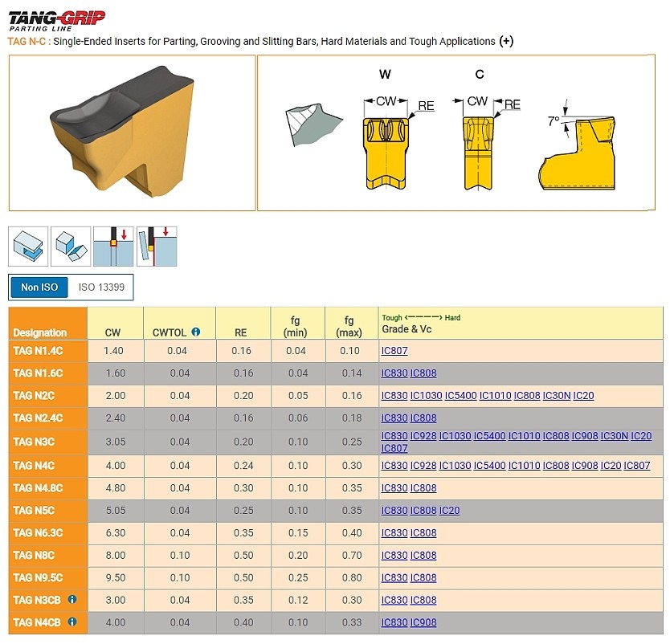Select the TAG N3C designation cell
670x644 pixels.
pyautogui.click(x=48, y=442)
